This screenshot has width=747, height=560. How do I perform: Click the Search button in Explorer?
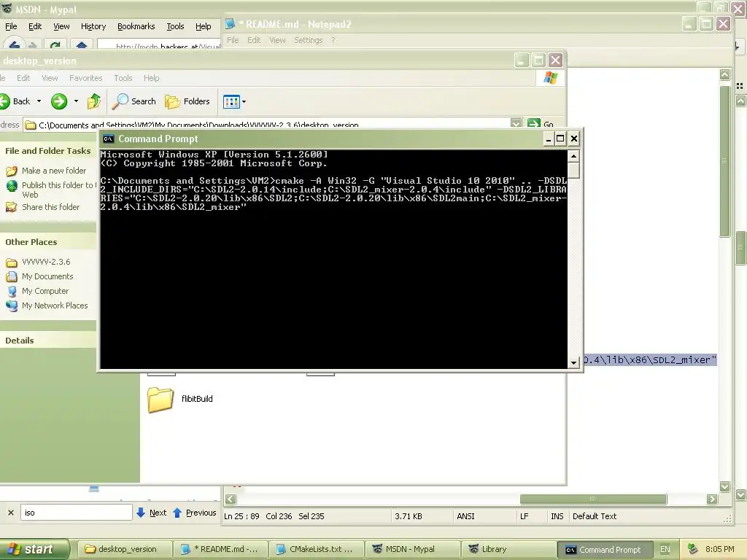coord(134,101)
